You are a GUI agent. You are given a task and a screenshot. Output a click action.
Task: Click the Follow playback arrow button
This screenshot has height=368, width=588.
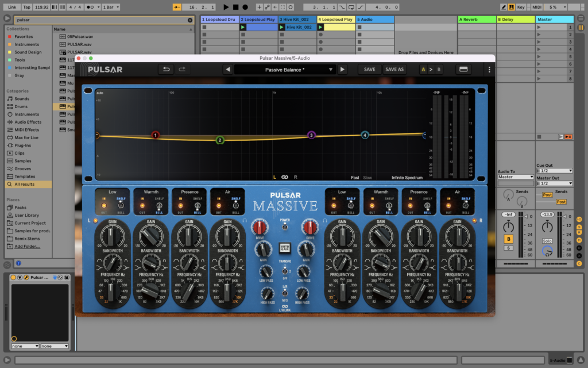(177, 7)
